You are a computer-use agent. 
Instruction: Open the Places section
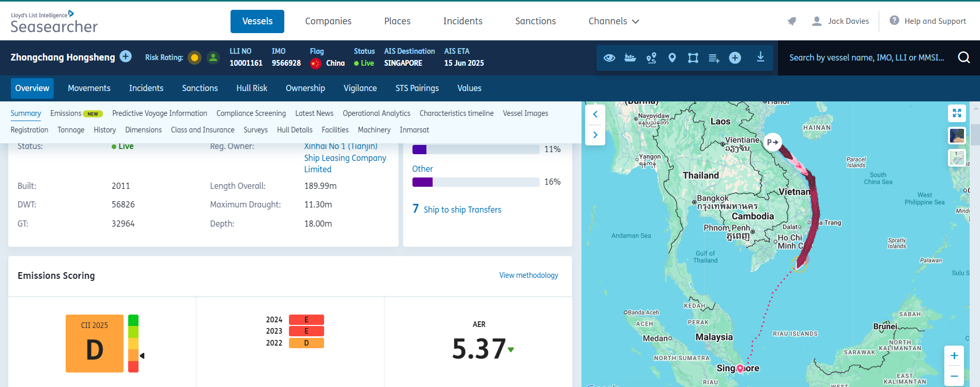[397, 21]
